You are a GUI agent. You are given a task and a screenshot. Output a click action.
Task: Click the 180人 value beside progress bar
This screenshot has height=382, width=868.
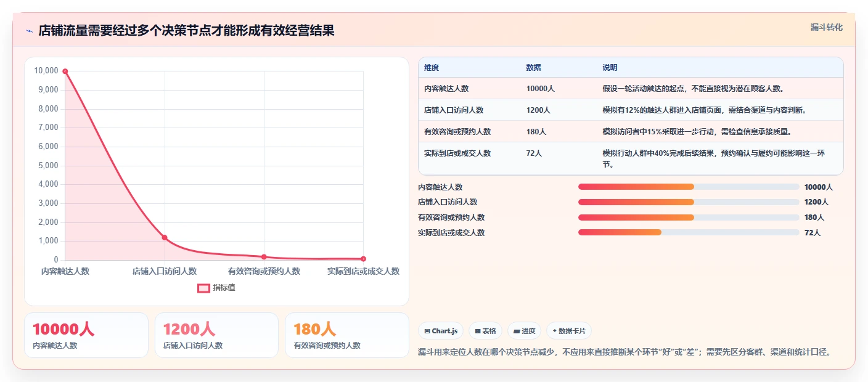814,217
